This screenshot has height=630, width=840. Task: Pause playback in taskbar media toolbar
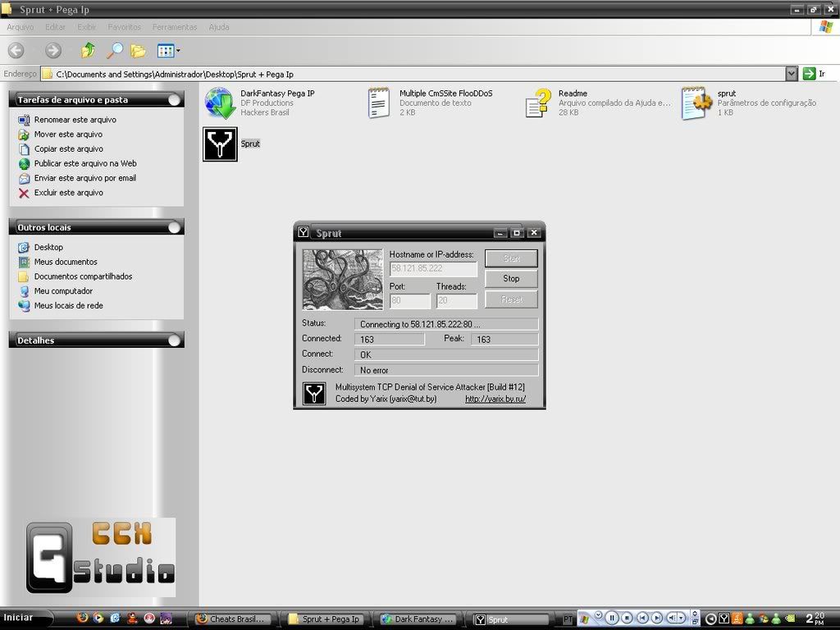612,619
